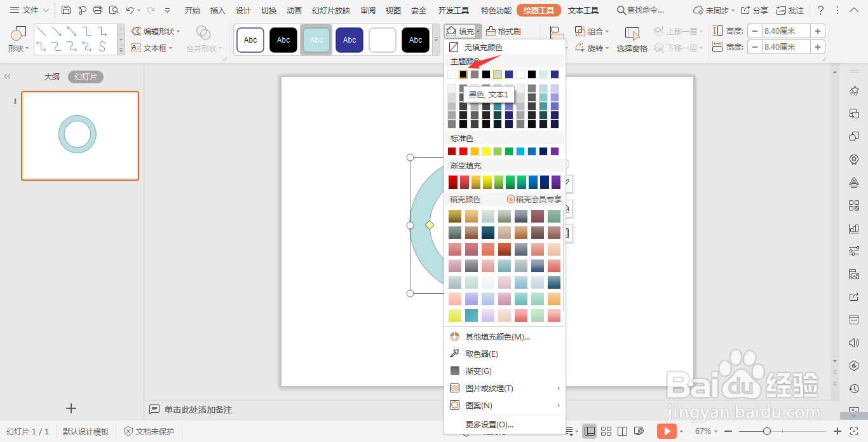Open the 形状 shapes gallery button
This screenshot has height=442, width=868.
point(18,39)
